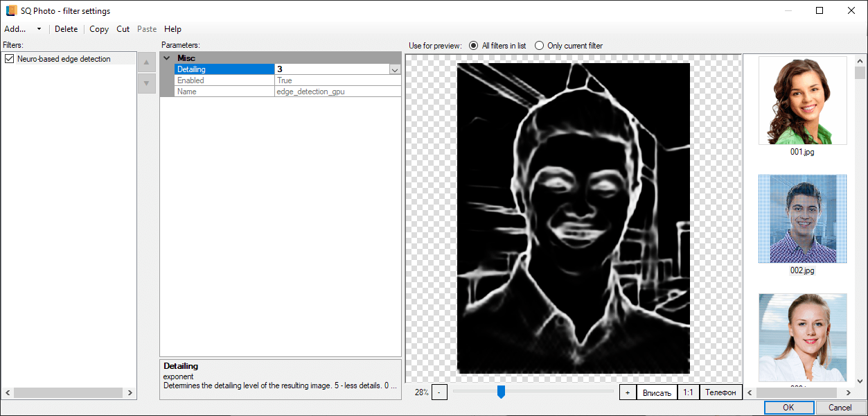
Task: Click Cut in the toolbar
Action: (123, 29)
